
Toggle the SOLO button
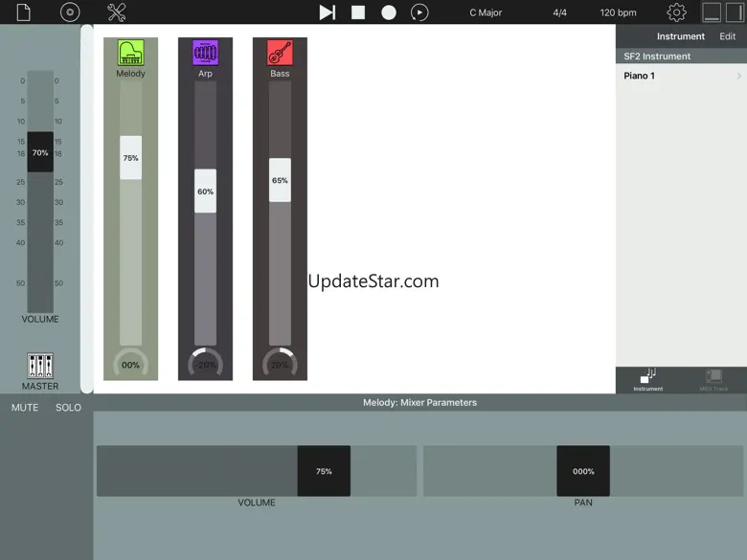(68, 408)
